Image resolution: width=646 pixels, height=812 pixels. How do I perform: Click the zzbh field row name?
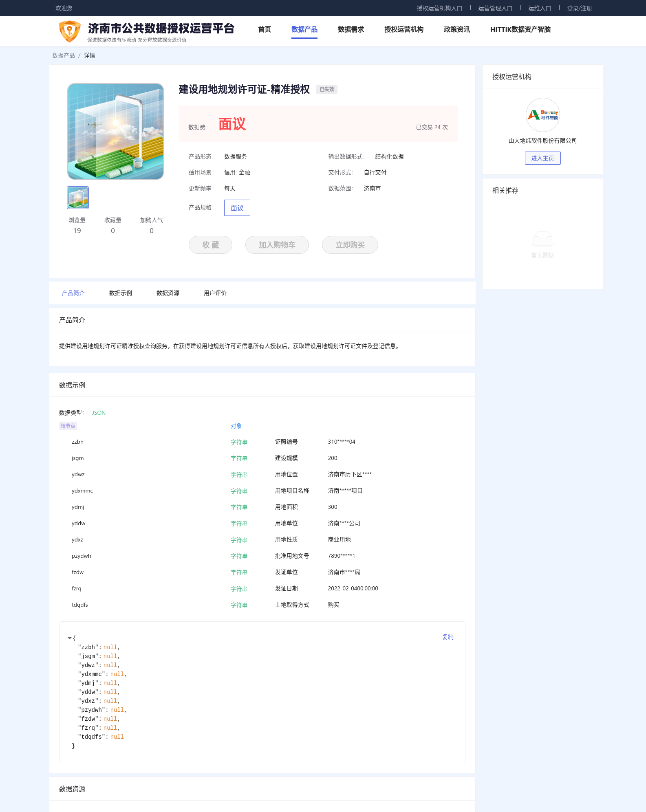coord(77,442)
